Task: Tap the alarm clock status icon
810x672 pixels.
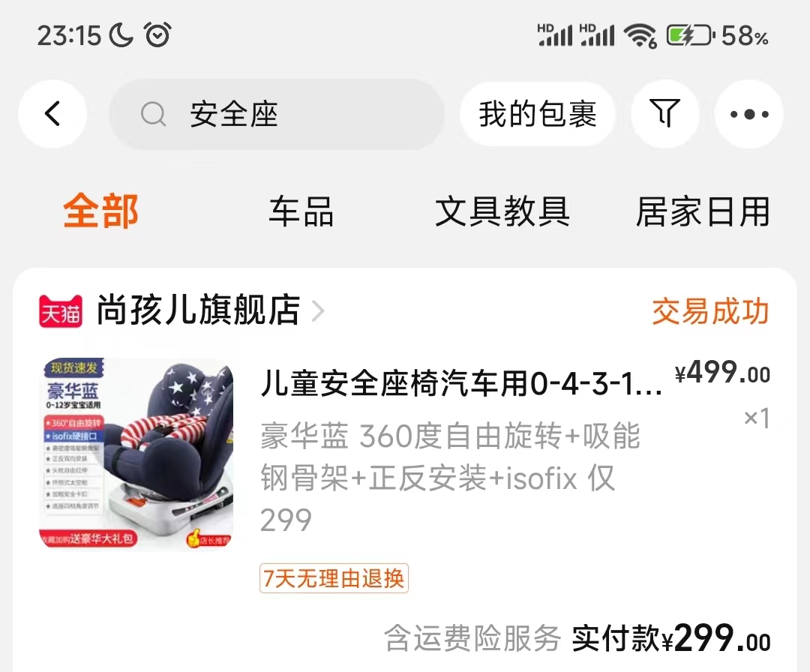Action: [157, 35]
